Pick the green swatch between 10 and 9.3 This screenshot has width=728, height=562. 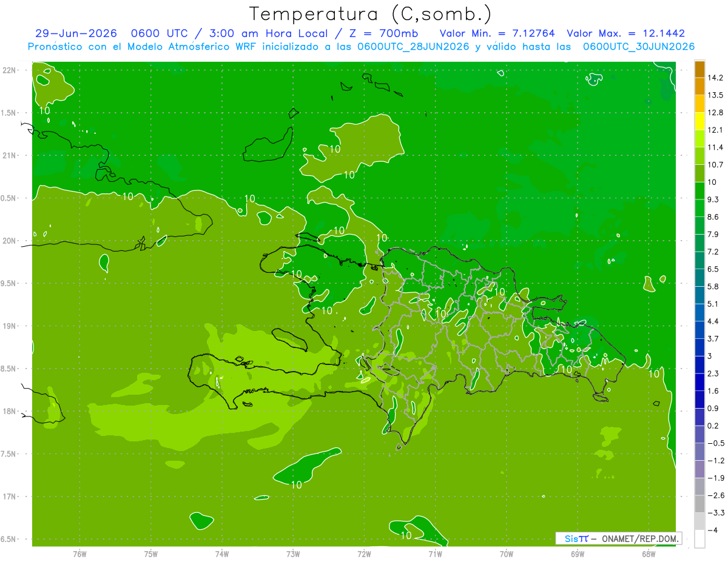click(699, 190)
